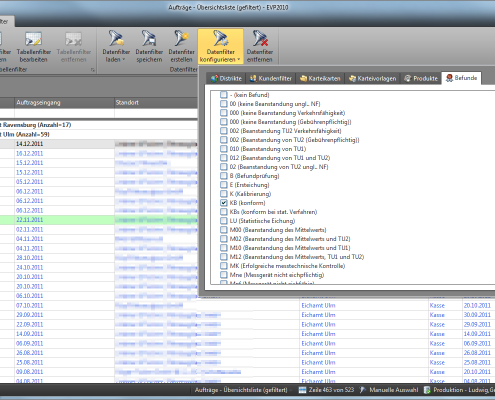Image resolution: width=495 pixels, height=400 pixels.
Task: Click the first Eichamt Ulm link
Action: click(x=318, y=305)
